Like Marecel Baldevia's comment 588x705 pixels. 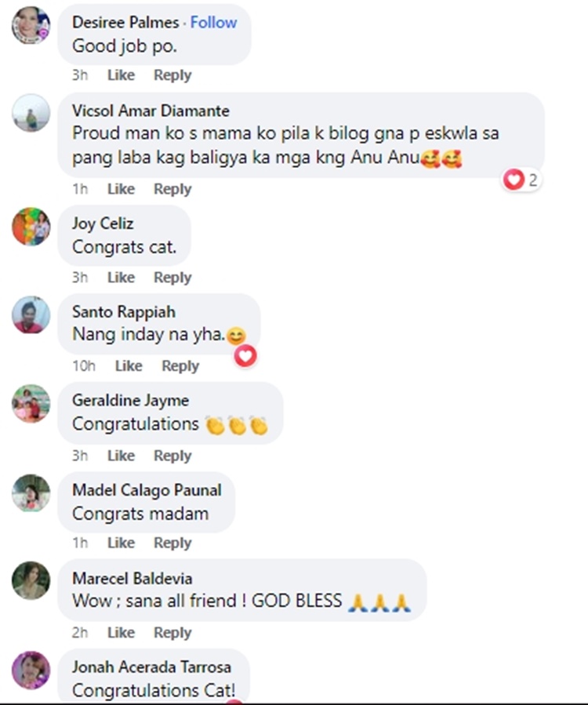tap(121, 632)
